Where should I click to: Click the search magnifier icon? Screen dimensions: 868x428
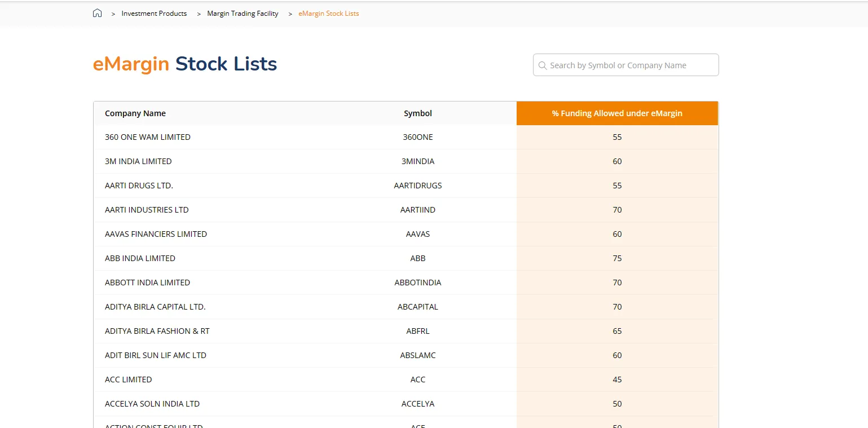(x=543, y=65)
